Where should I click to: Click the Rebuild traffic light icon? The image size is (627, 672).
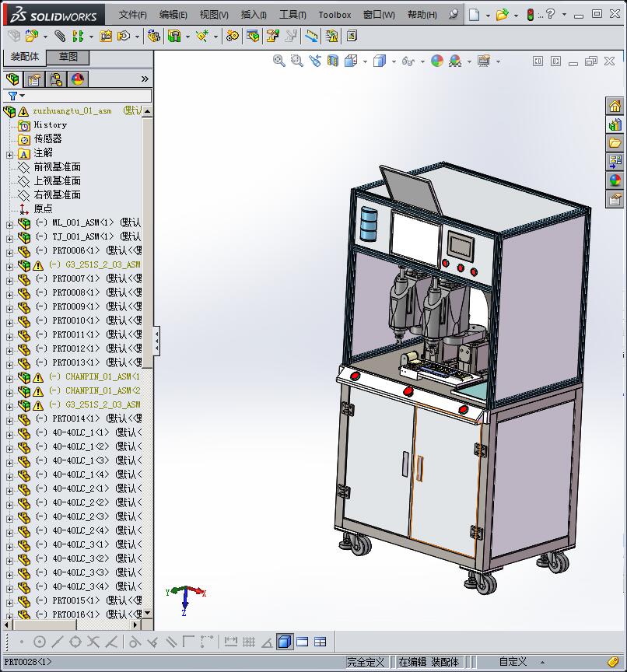530,15
